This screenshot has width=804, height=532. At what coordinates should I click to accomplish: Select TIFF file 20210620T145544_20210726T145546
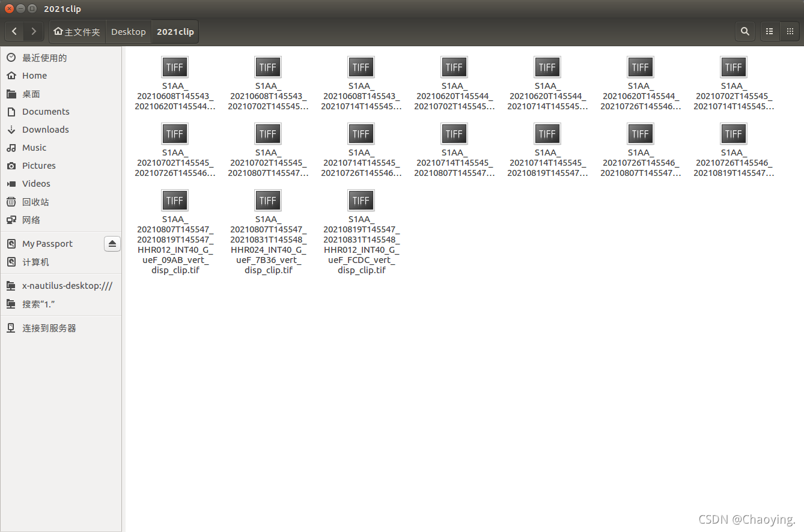click(x=641, y=83)
